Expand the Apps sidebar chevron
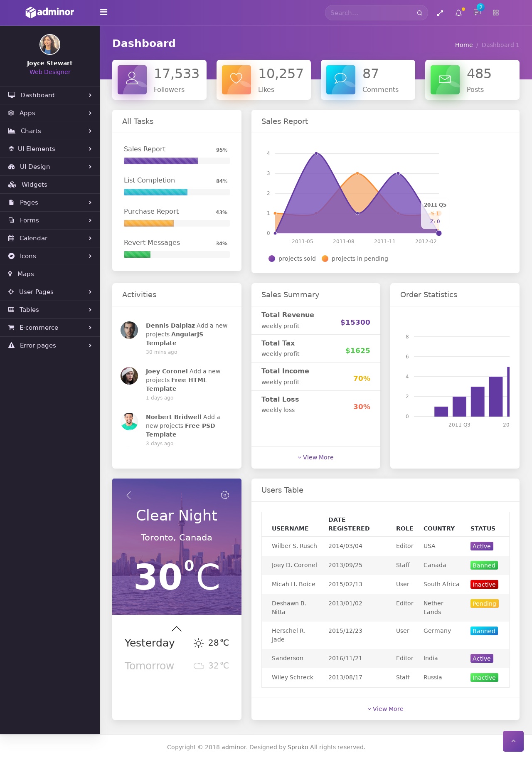Screen dimensions: 532x760 (90, 113)
